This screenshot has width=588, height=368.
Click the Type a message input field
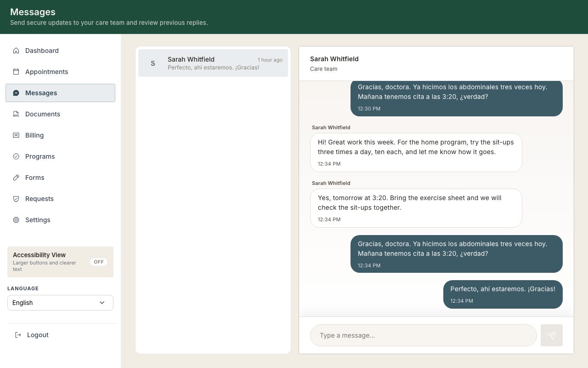tap(424, 335)
